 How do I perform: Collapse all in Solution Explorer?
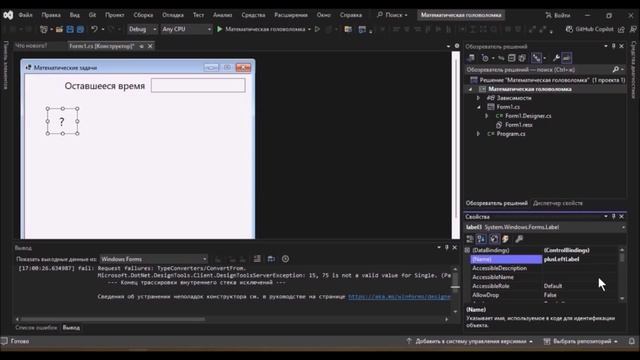point(511,58)
